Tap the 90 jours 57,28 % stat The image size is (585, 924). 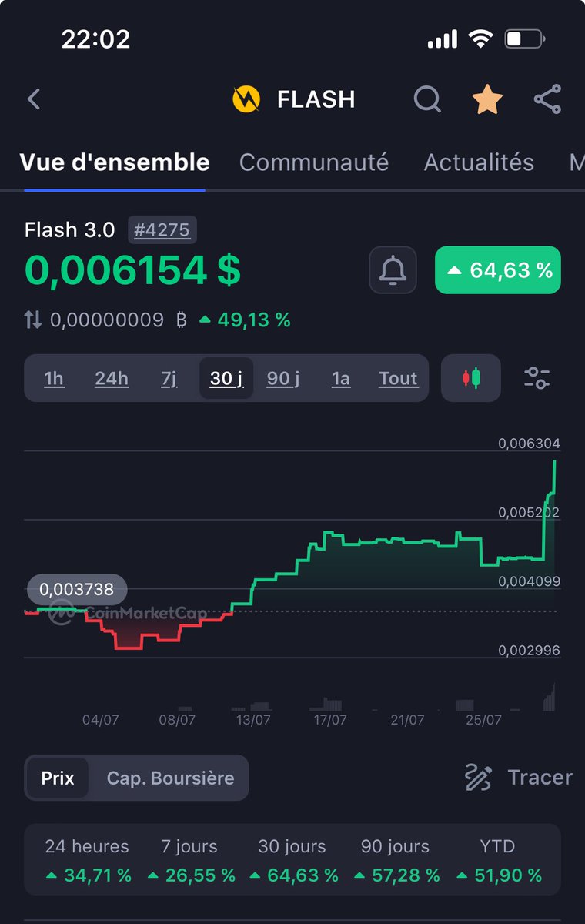[395, 861]
